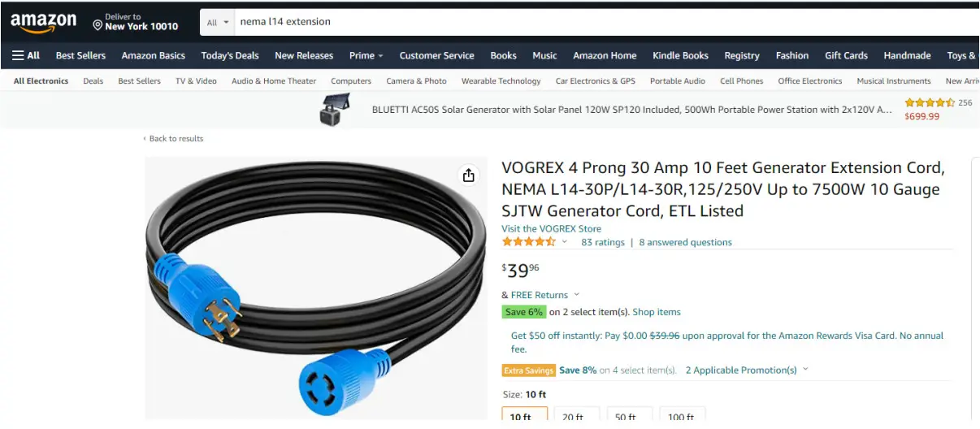Click the product star rating icons
Viewport: 980px width, 429px height.
pyautogui.click(x=529, y=242)
